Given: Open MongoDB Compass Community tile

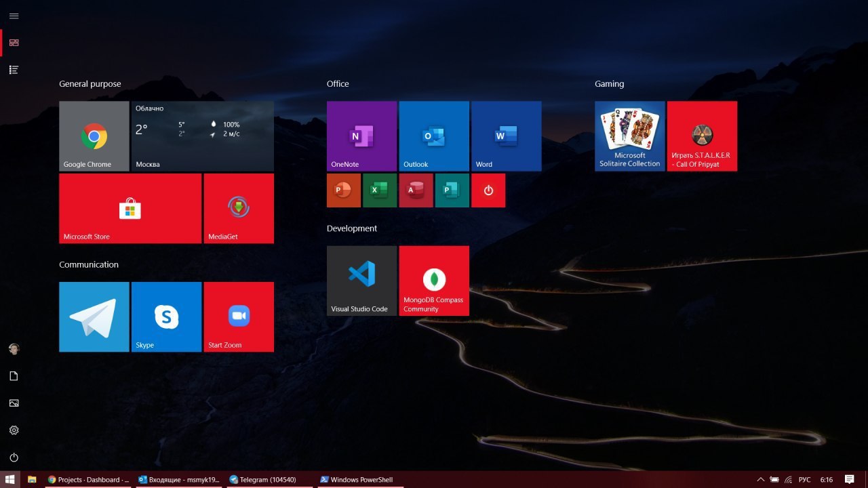Looking at the screenshot, I should 434,281.
